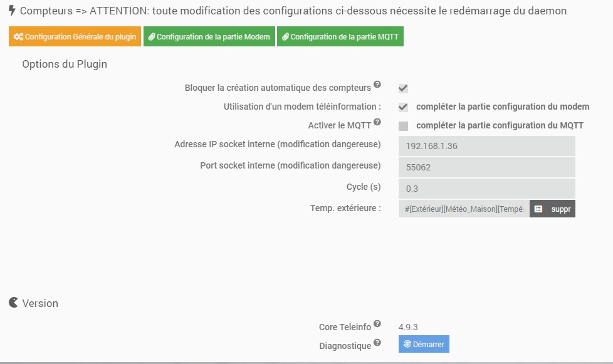Click the Cycle (s) input field

[487, 189]
